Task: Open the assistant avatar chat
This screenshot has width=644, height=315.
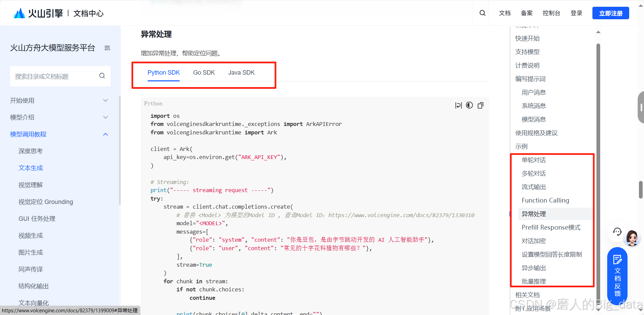Action: click(x=632, y=238)
